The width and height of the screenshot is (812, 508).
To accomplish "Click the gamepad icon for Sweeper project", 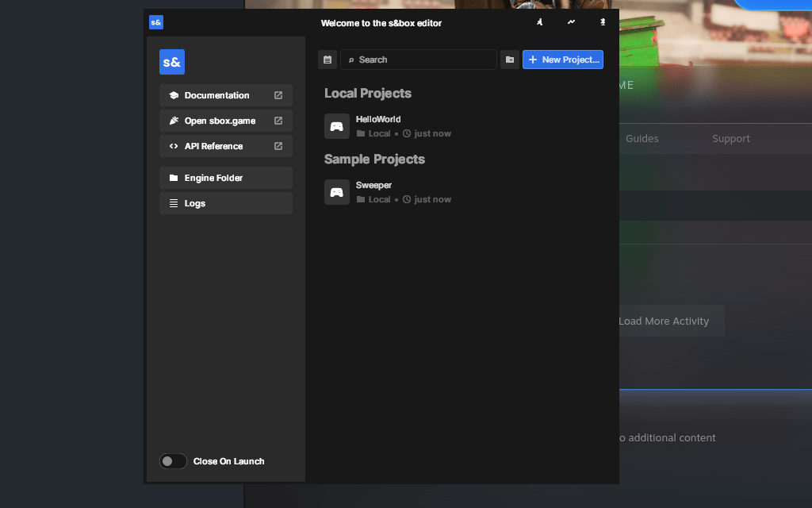I will (336, 192).
